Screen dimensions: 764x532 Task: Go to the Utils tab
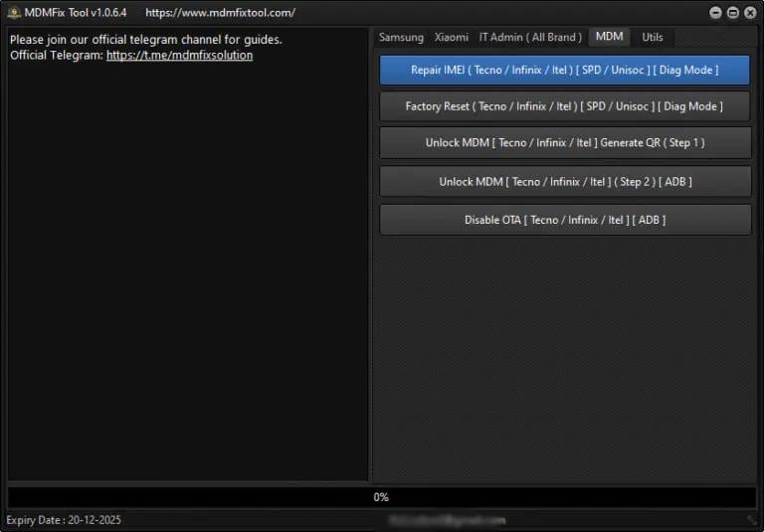coord(653,37)
